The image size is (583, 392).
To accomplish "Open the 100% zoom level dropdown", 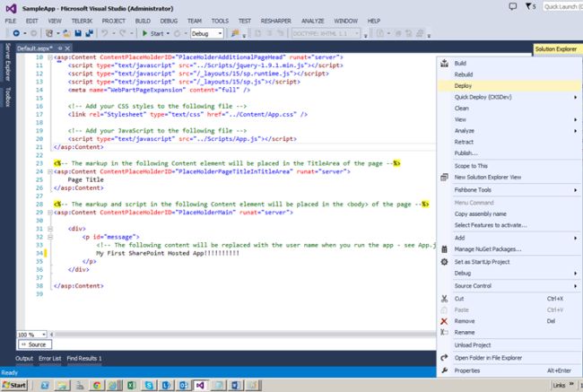I will pos(43,334).
